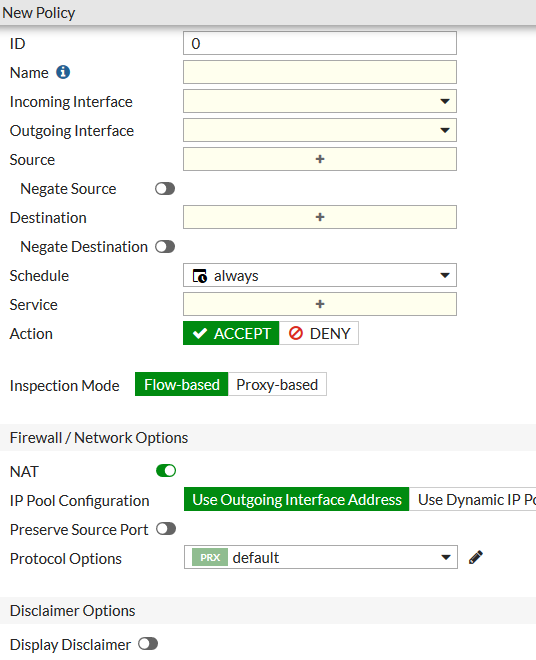Click the plus icon in the Source field
This screenshot has width=536, height=660.
(320, 159)
